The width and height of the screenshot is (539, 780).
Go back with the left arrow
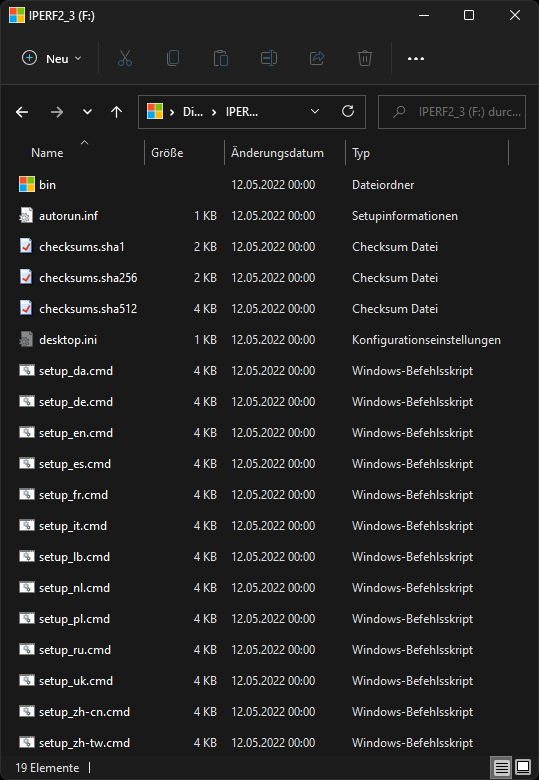(22, 112)
